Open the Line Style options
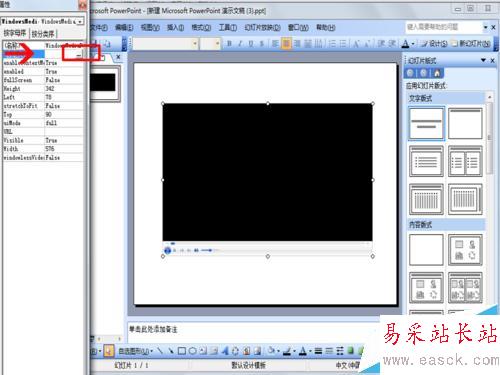Screen dimensions: 500x375 (x=318, y=351)
